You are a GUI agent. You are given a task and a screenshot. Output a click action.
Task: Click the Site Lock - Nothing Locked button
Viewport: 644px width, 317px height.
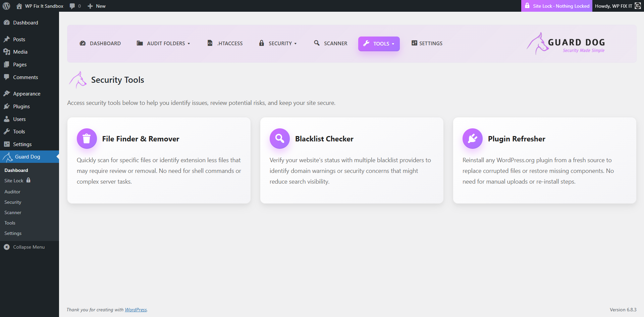point(557,6)
